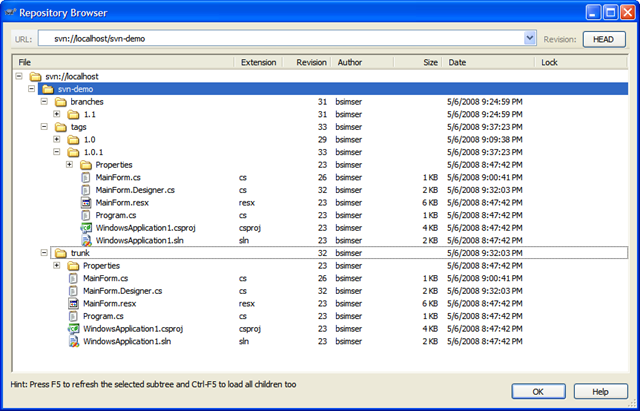640x411 pixels.
Task: Expand the Properties node under 1.0.1
Action: point(69,164)
